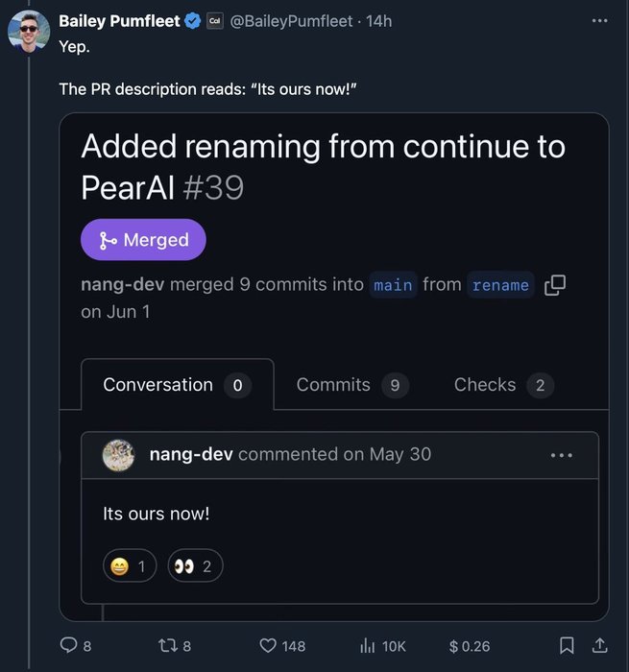Click the reply comment icon

(x=68, y=646)
